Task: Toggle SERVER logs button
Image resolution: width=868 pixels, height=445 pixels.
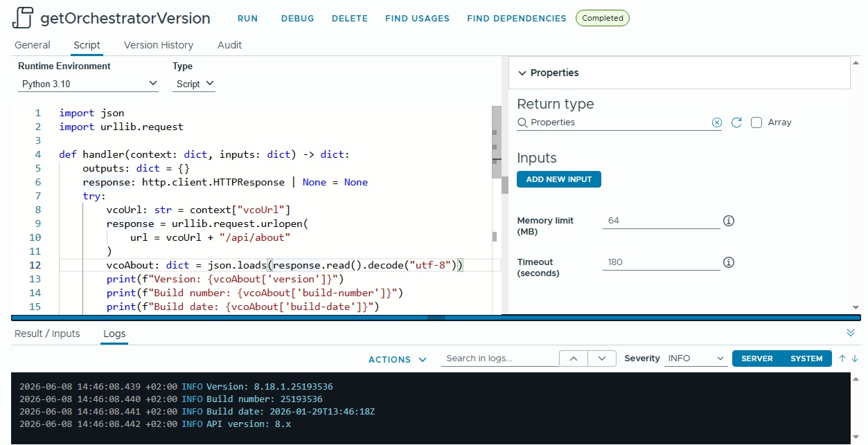Action: [757, 358]
